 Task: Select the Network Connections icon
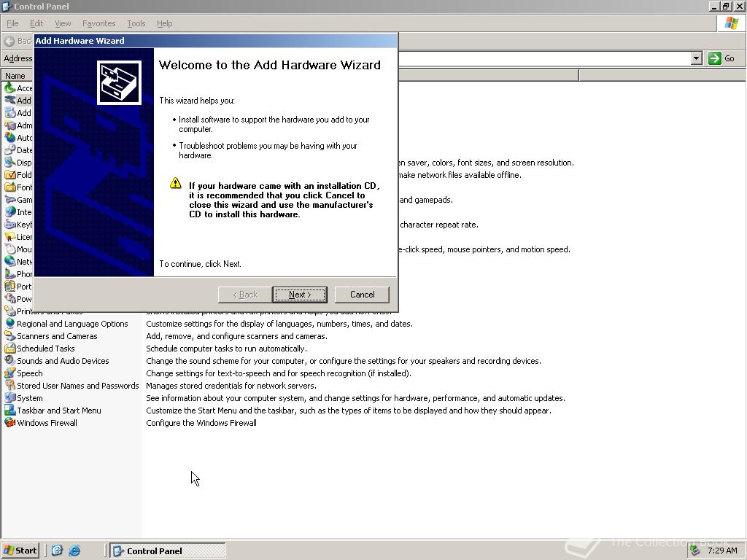click(x=10, y=261)
